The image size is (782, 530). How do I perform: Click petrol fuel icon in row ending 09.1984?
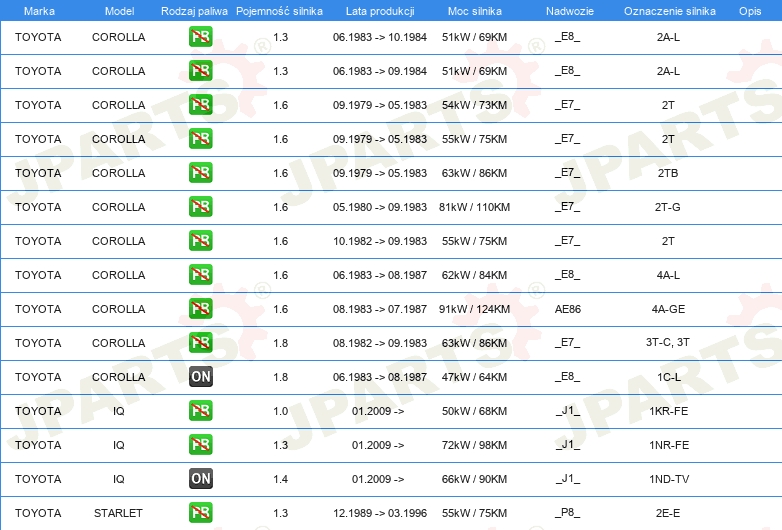click(x=200, y=71)
